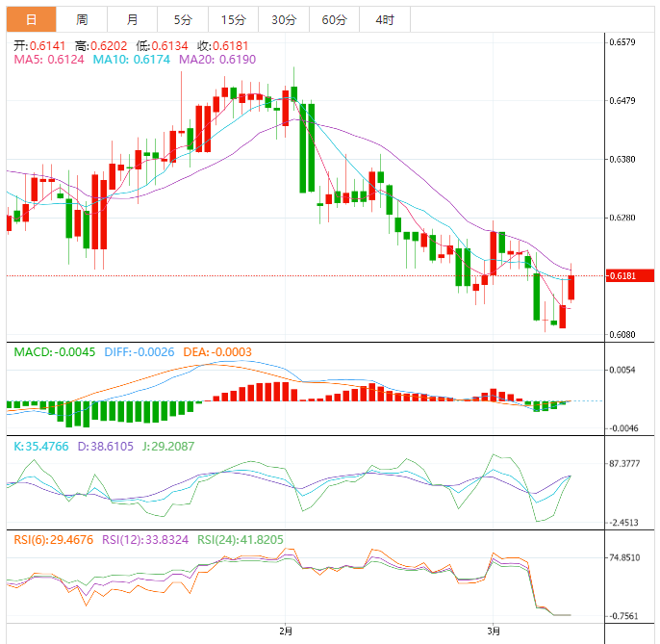The width and height of the screenshot is (660, 644).
Task: Open the 月 monthly chart tab
Action: (x=132, y=19)
